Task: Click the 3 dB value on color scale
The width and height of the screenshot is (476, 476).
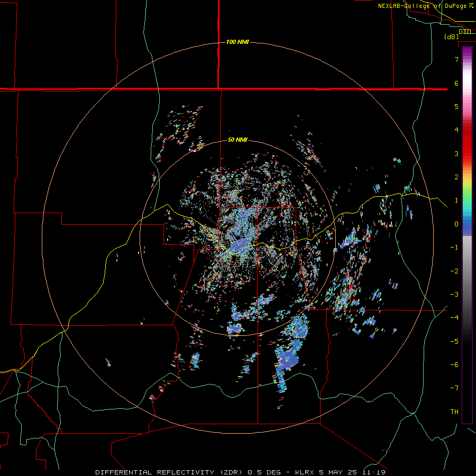Action: 456,153
